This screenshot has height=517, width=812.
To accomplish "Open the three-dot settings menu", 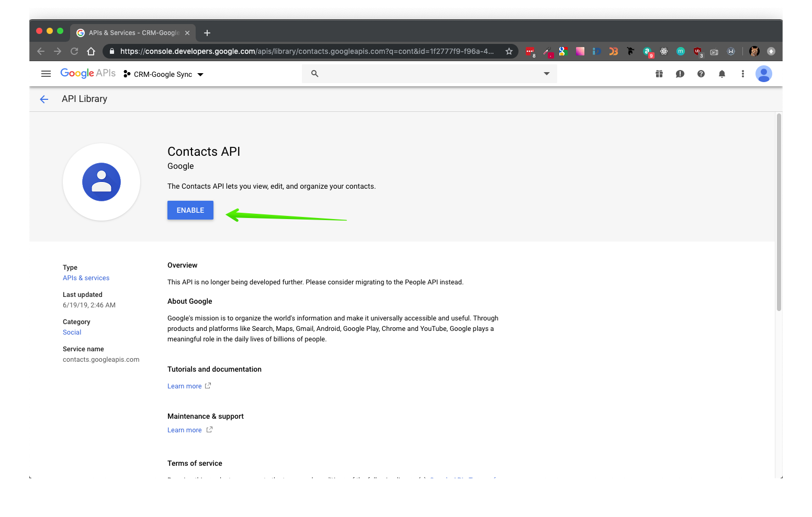I will 743,74.
